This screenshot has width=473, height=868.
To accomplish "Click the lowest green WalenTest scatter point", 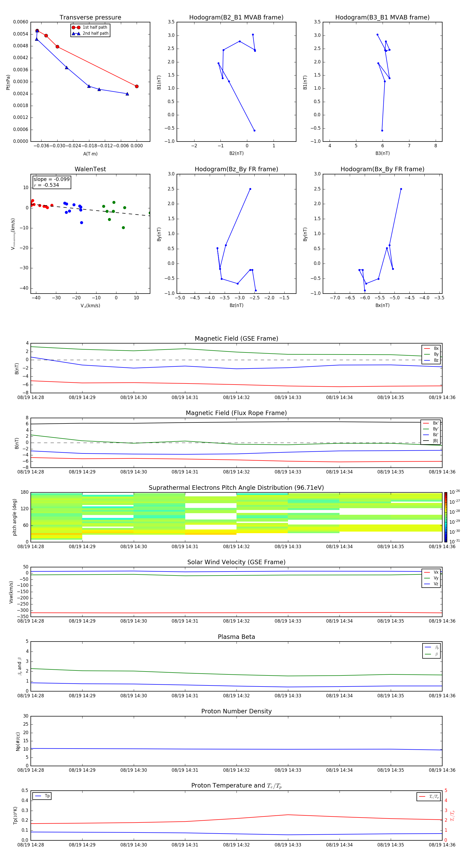I will tap(123, 228).
